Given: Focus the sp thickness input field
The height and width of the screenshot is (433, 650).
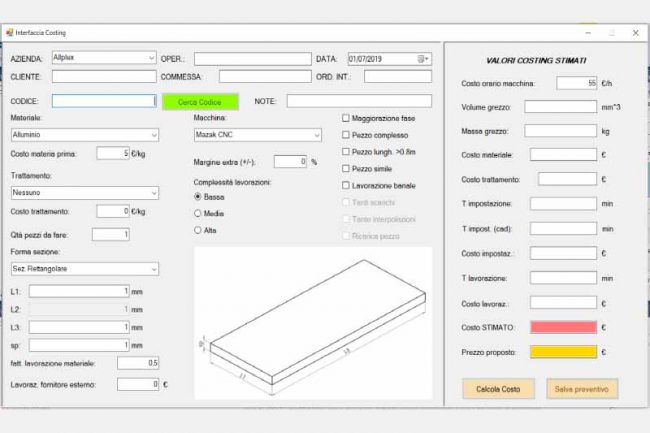Looking at the screenshot, I should click(79, 345).
